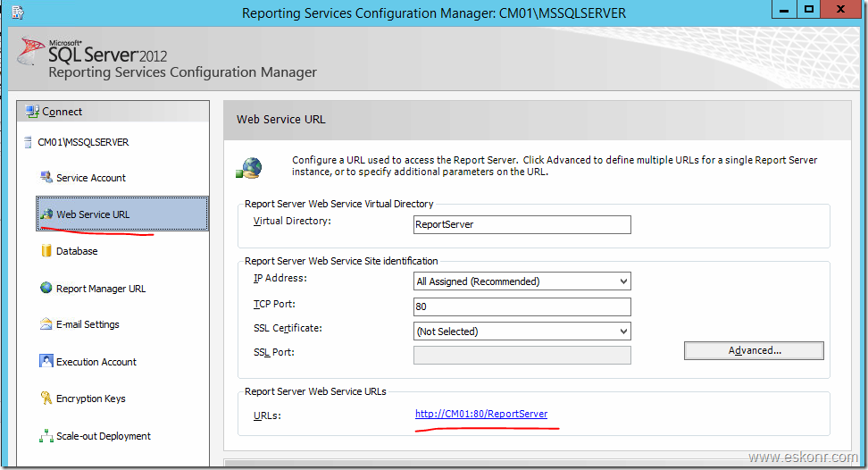Click the IP Address label
The image size is (868, 470).
point(280,278)
